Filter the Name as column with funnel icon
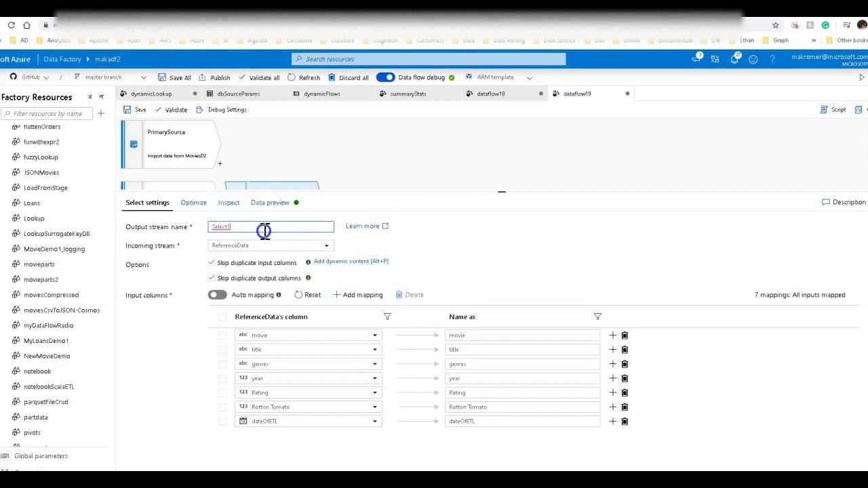The image size is (868, 488). click(597, 317)
